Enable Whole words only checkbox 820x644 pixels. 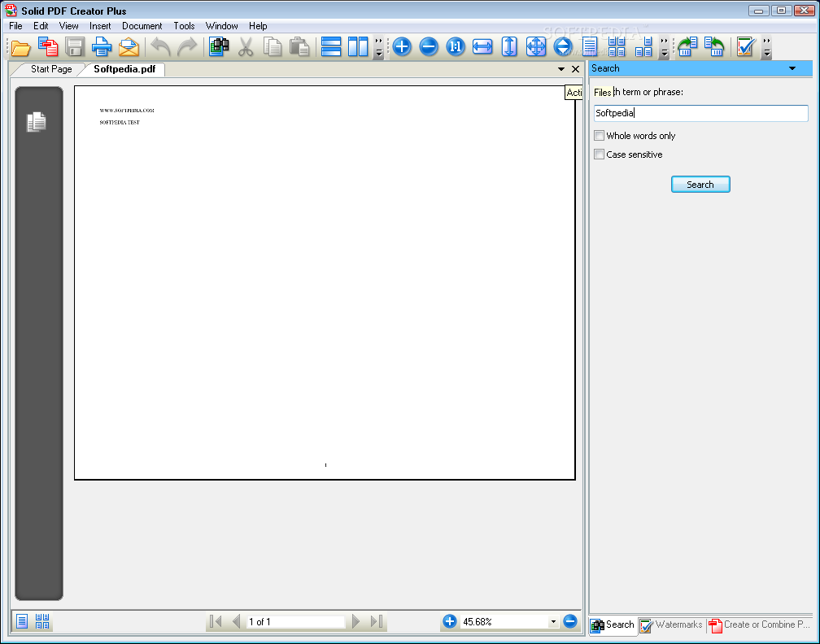click(x=600, y=135)
